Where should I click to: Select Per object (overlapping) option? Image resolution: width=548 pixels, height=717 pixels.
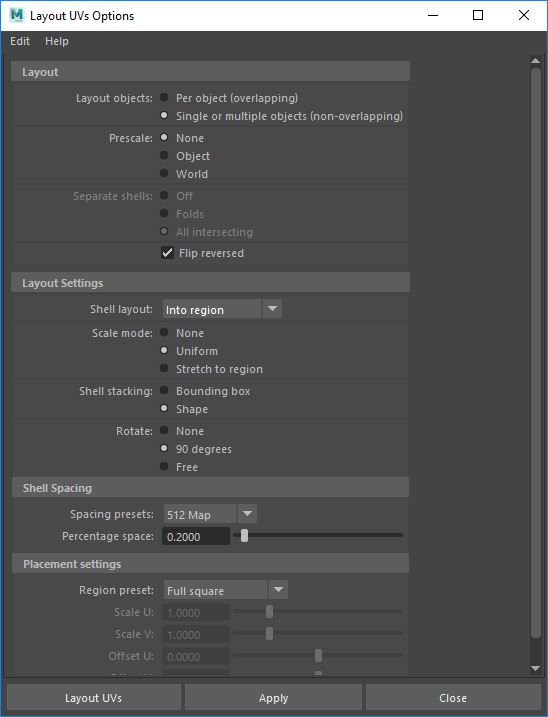[x=164, y=97]
